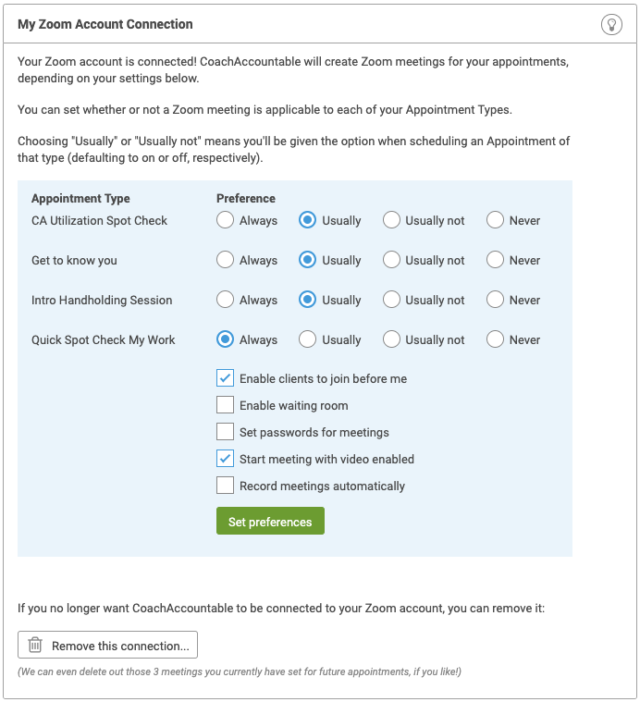Click the lightbulb tips icon
The width and height of the screenshot is (640, 702).
(x=611, y=24)
